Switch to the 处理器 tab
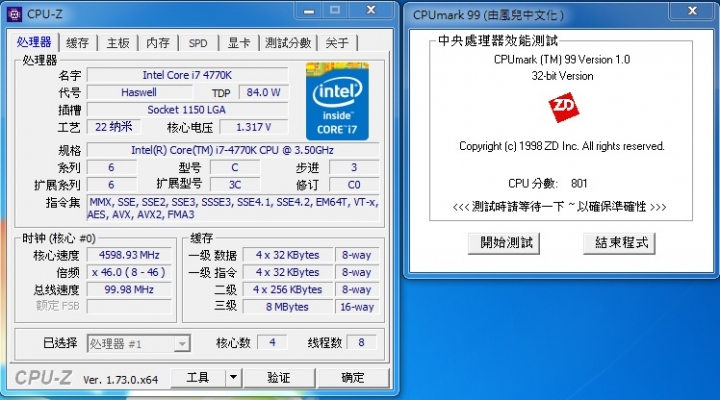Screen dimensions: 720x400 pos(34,42)
